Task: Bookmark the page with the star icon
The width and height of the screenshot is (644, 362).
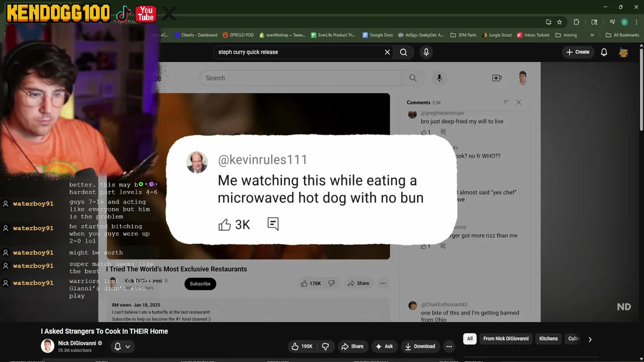Action: (559, 22)
